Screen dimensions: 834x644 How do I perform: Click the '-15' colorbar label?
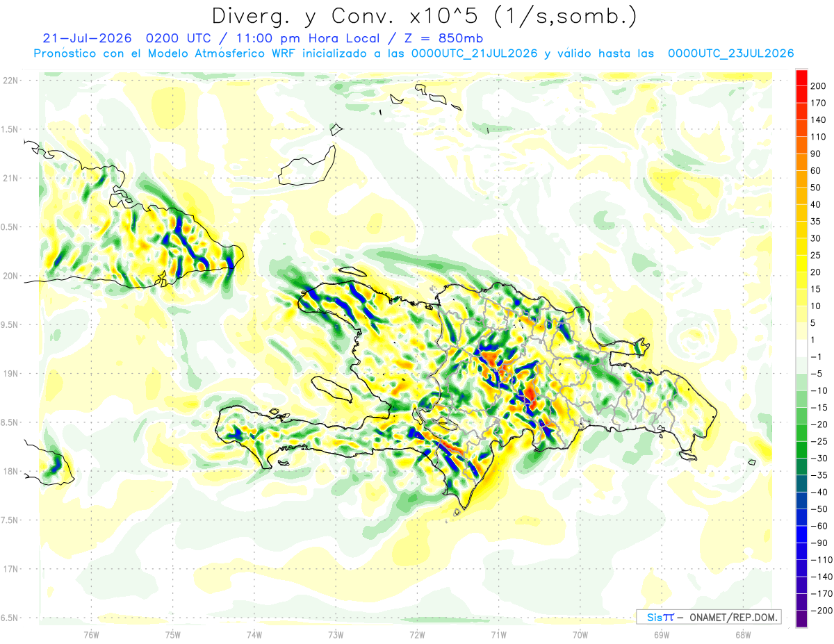pos(819,407)
